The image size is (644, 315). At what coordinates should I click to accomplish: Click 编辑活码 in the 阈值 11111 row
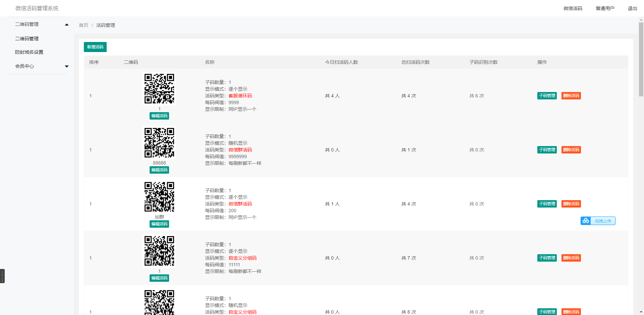tap(159, 278)
